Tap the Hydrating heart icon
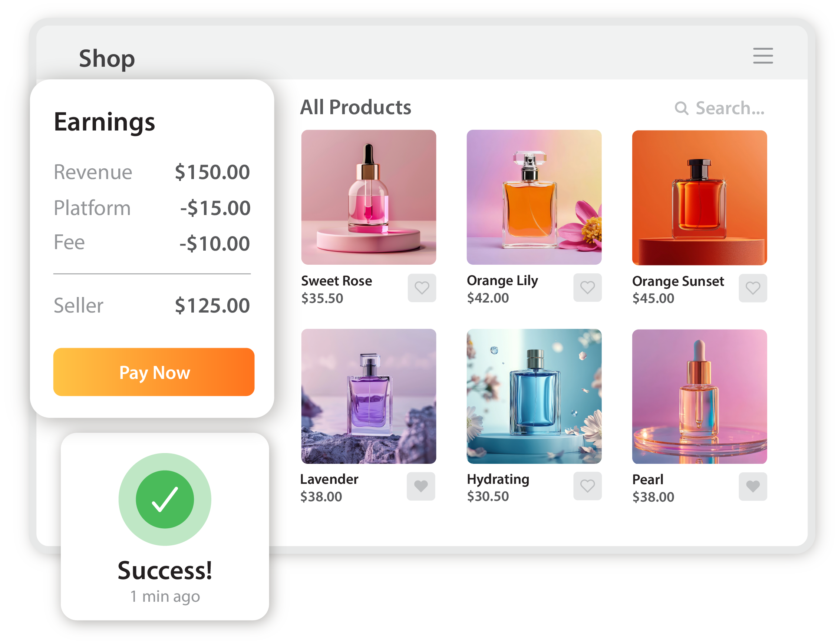 click(587, 486)
